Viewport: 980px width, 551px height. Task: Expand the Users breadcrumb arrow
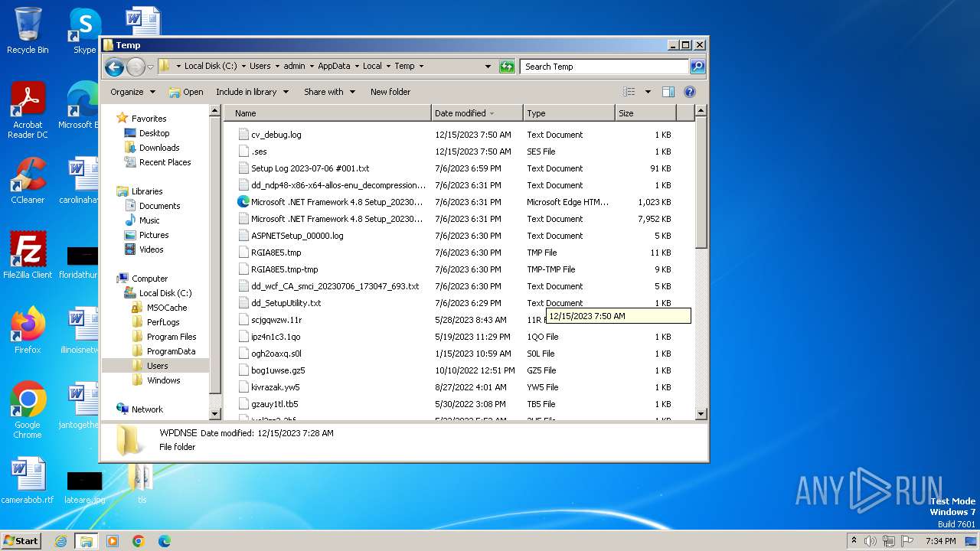[x=277, y=67]
